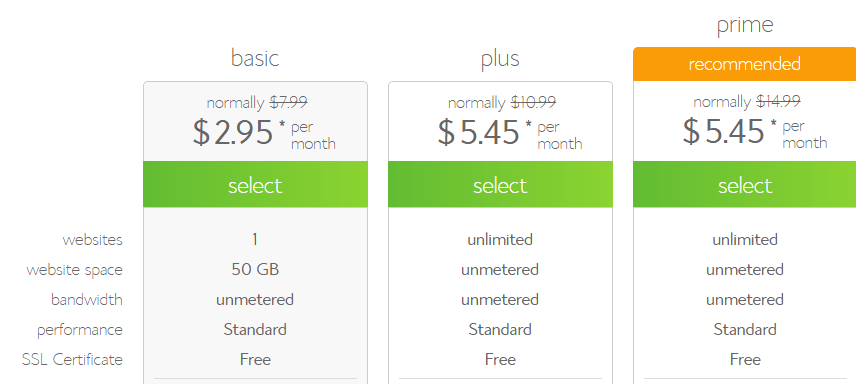Click the $2.95 basic price
This screenshot has width=856, height=384.
click(x=233, y=133)
